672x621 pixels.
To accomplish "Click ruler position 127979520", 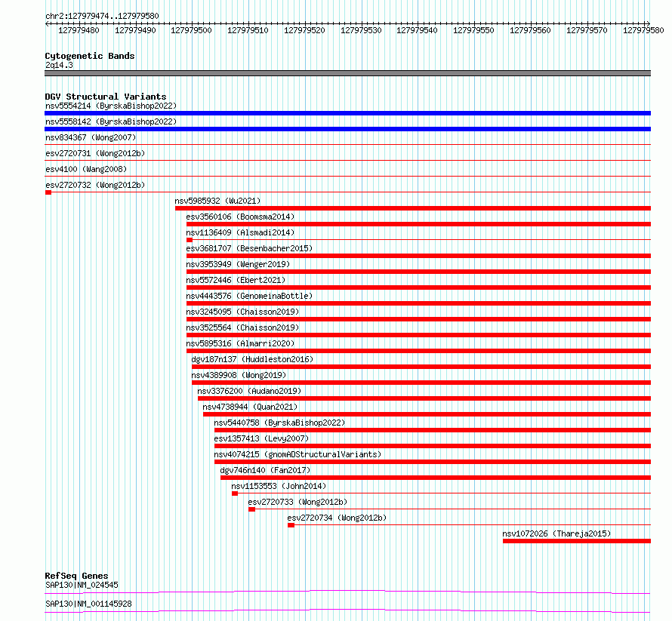I will click(304, 30).
